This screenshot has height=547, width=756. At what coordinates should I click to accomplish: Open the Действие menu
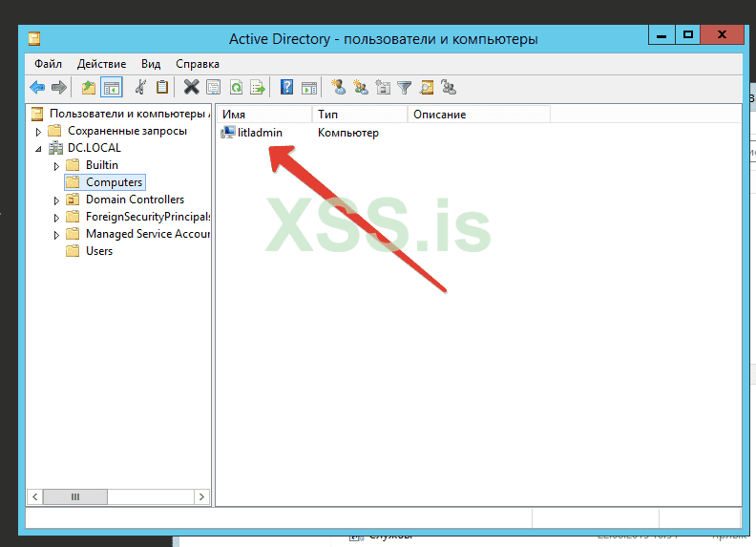(102, 64)
